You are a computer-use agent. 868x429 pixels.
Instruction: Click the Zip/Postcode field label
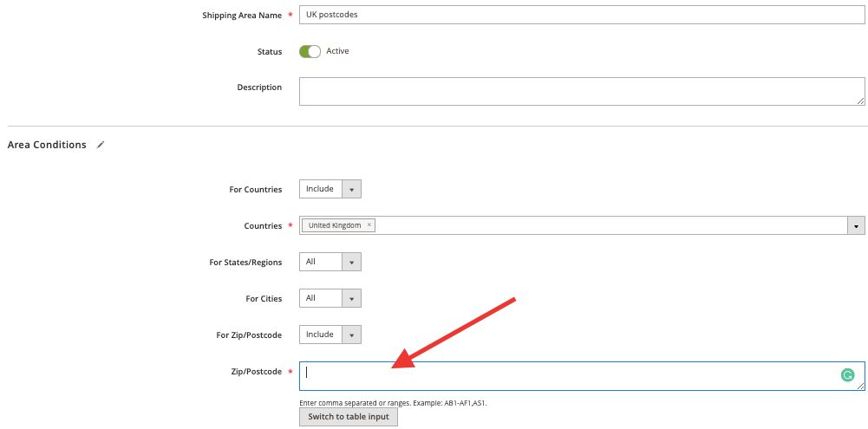[x=257, y=372]
